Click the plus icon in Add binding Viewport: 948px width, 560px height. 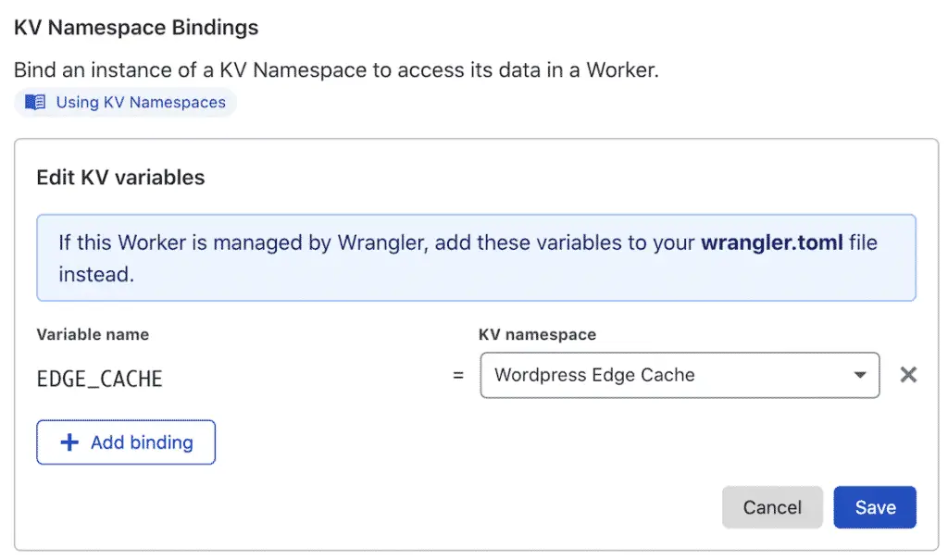(69, 442)
